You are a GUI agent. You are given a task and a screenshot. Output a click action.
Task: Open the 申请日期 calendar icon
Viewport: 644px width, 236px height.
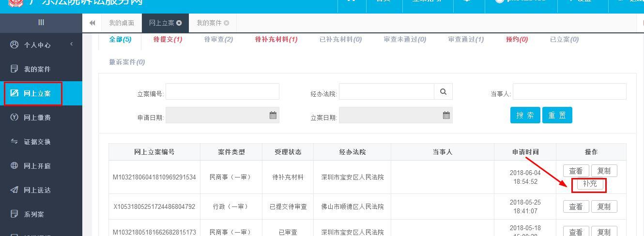click(273, 115)
